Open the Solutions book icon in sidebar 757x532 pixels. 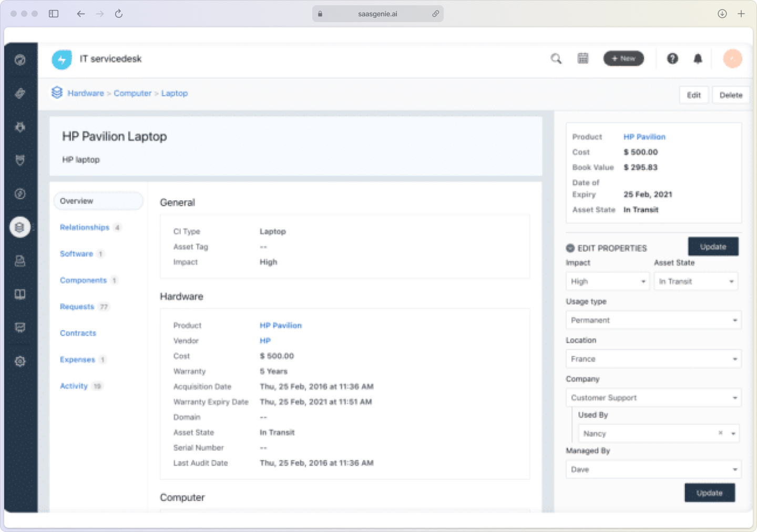click(20, 294)
